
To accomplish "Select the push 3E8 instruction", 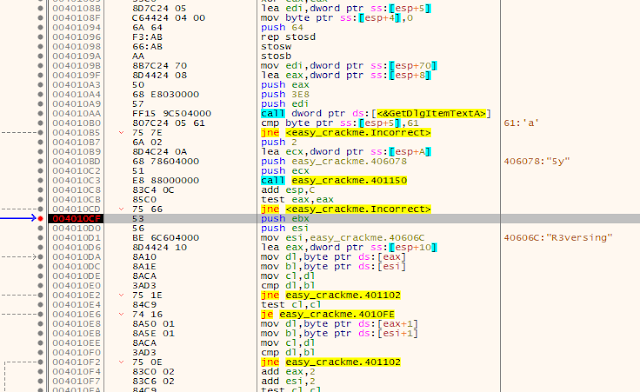I will pyautogui.click(x=285, y=94).
